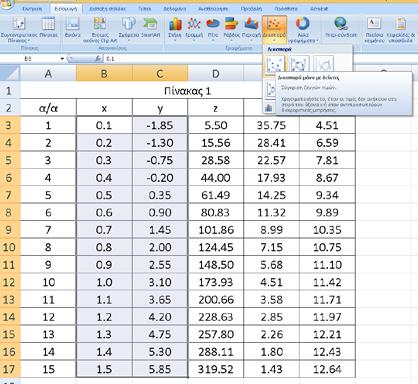Screen dimensions: 418x384
Task: Insert a text box (Πλαίσιο κειμένου)
Action: (x=374, y=29)
